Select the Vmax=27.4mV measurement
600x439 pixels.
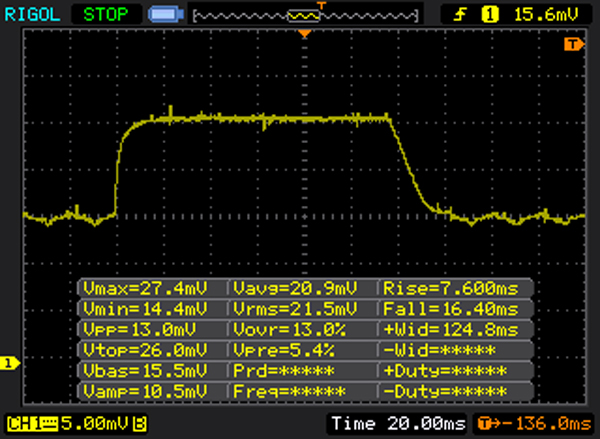[x=145, y=288]
